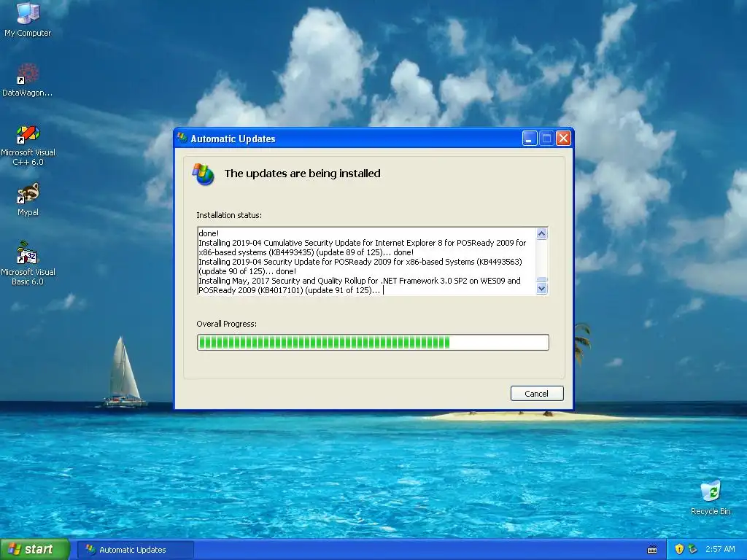747x560 pixels.
Task: Click the security shield tray icon
Action: pos(679,549)
